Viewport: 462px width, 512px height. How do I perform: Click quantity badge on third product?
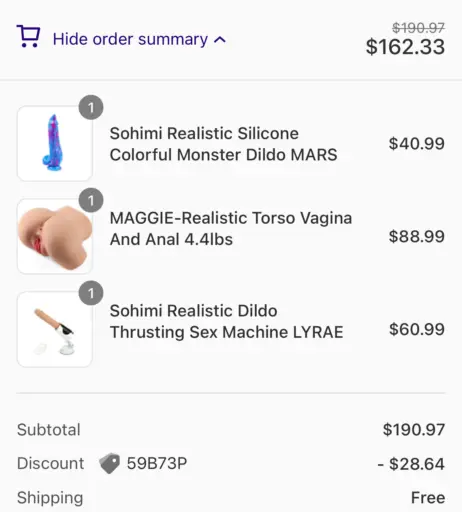[x=91, y=293]
